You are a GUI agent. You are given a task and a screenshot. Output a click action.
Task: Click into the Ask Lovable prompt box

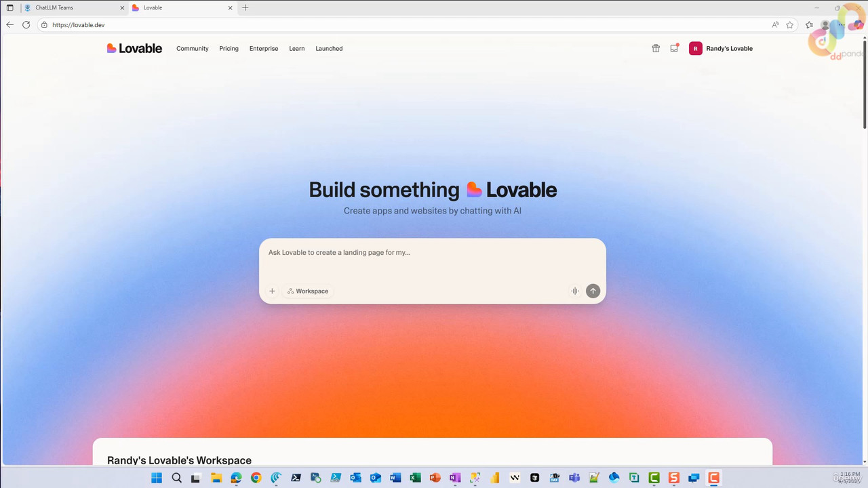[432, 253]
